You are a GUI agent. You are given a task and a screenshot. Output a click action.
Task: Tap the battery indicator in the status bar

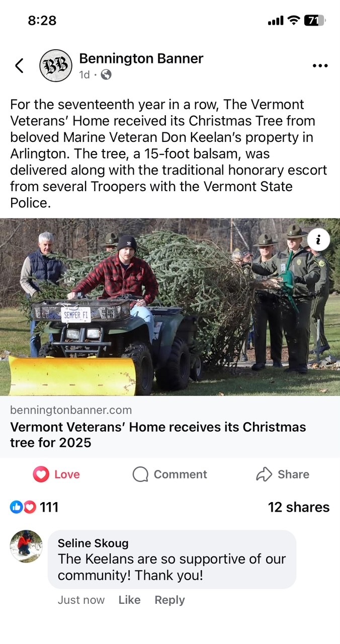[315, 21]
